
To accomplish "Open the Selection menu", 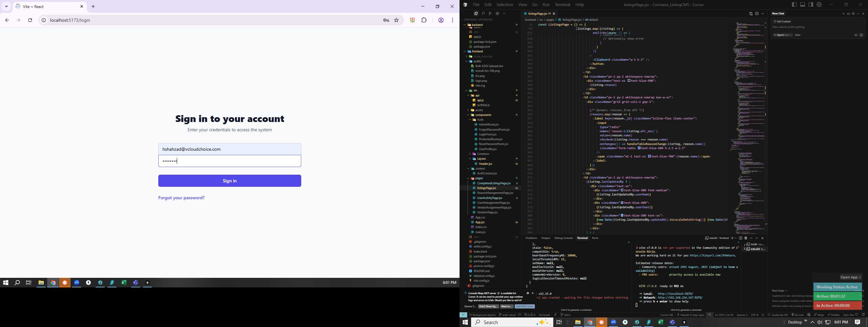I will click(x=505, y=5).
